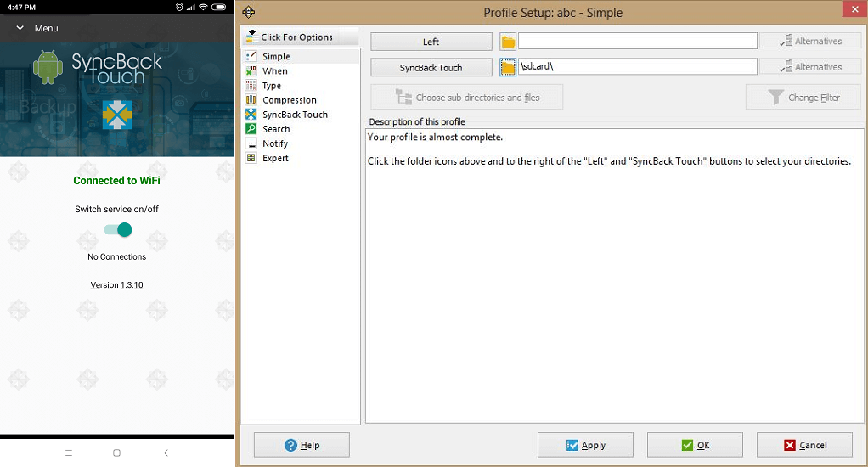This screenshot has height=467, width=868.
Task: Tap the Android robot icon
Action: (48, 68)
